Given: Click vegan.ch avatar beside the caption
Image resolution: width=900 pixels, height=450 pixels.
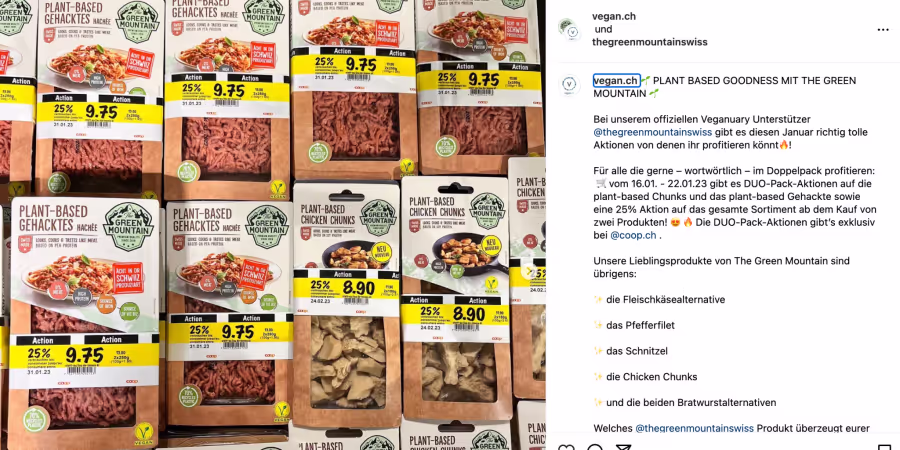Looking at the screenshot, I should (569, 84).
